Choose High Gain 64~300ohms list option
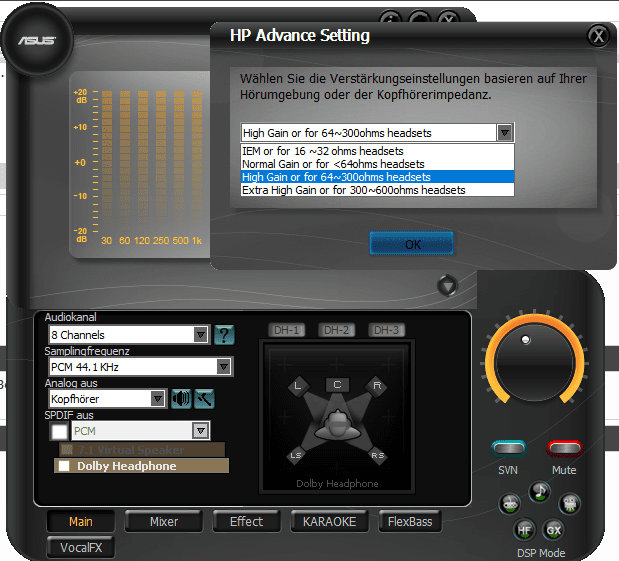 [377, 177]
